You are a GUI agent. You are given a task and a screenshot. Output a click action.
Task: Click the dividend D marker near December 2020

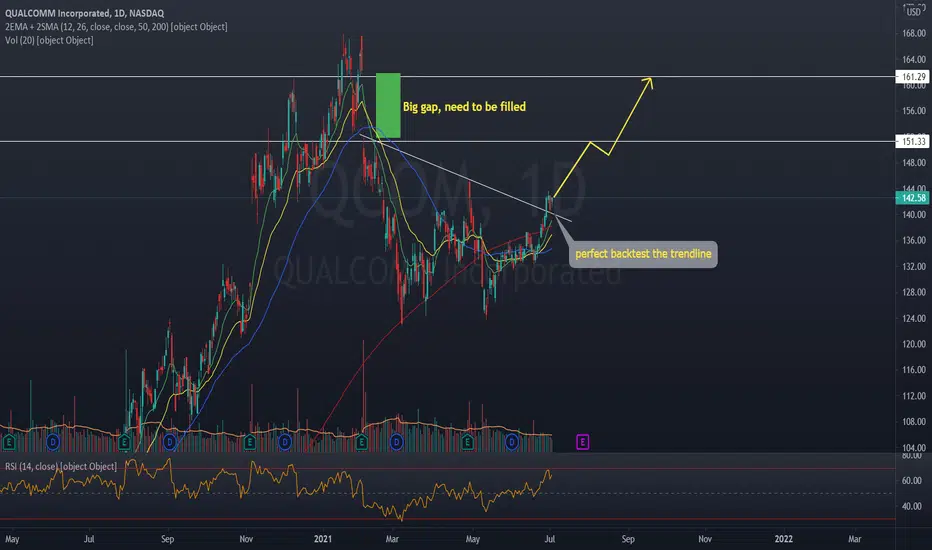click(x=285, y=442)
